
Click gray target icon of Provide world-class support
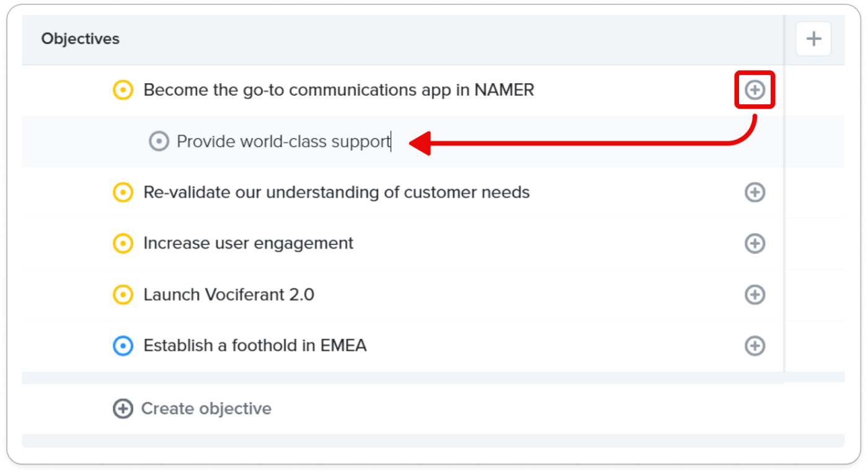pyautogui.click(x=159, y=141)
